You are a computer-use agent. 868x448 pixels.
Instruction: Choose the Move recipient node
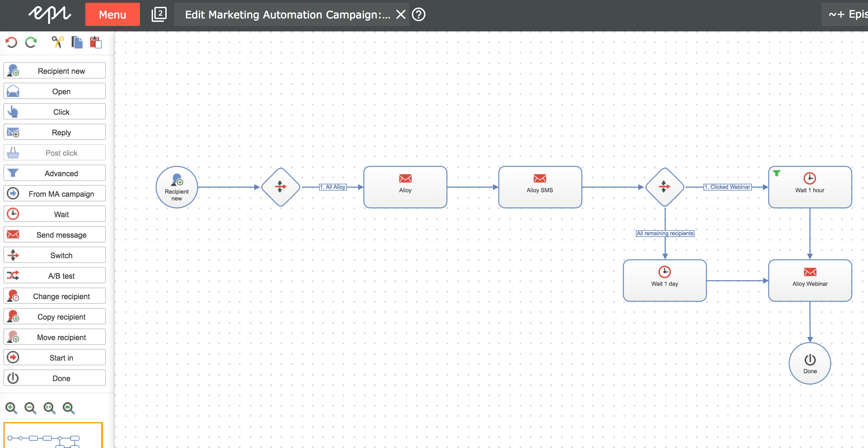(x=55, y=337)
